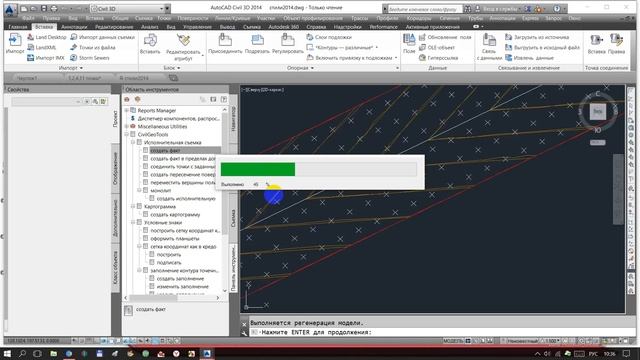Click Импорт данных съемки tool
Image resolution: width=640 pixels, height=360 pixels.
click(x=102, y=37)
